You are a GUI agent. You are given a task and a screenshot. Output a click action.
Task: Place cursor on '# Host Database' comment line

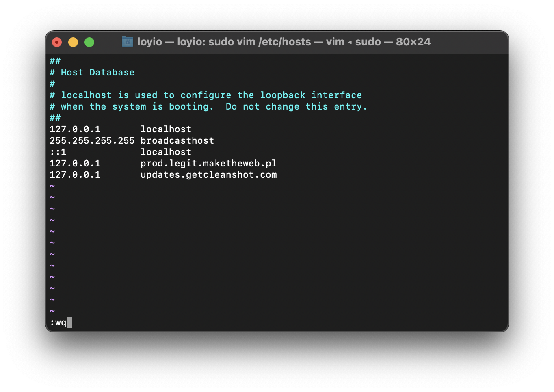[x=92, y=73]
